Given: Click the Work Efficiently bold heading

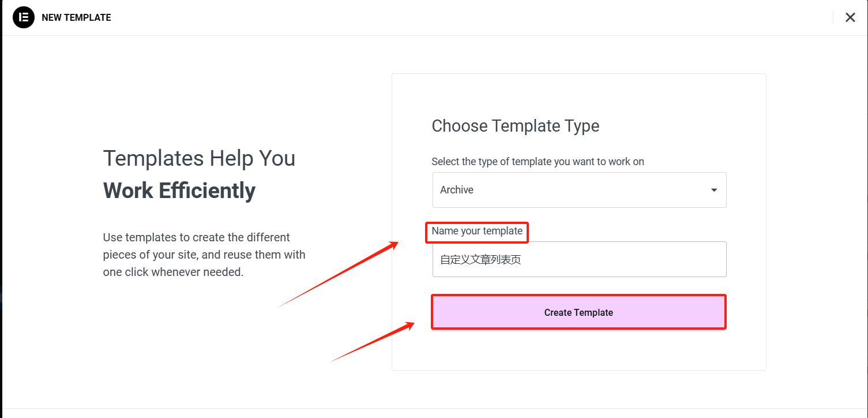Looking at the screenshot, I should (x=179, y=191).
